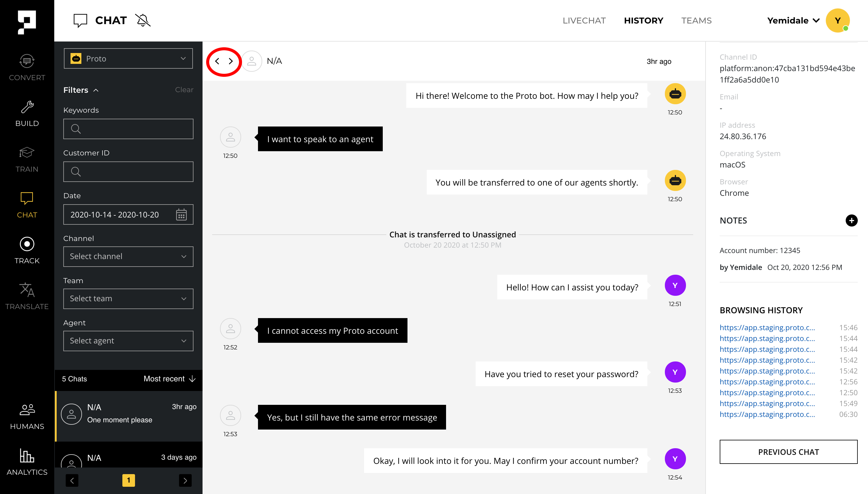This screenshot has height=494, width=868.
Task: Open browsing history link at 15:49
Action: 767,403
